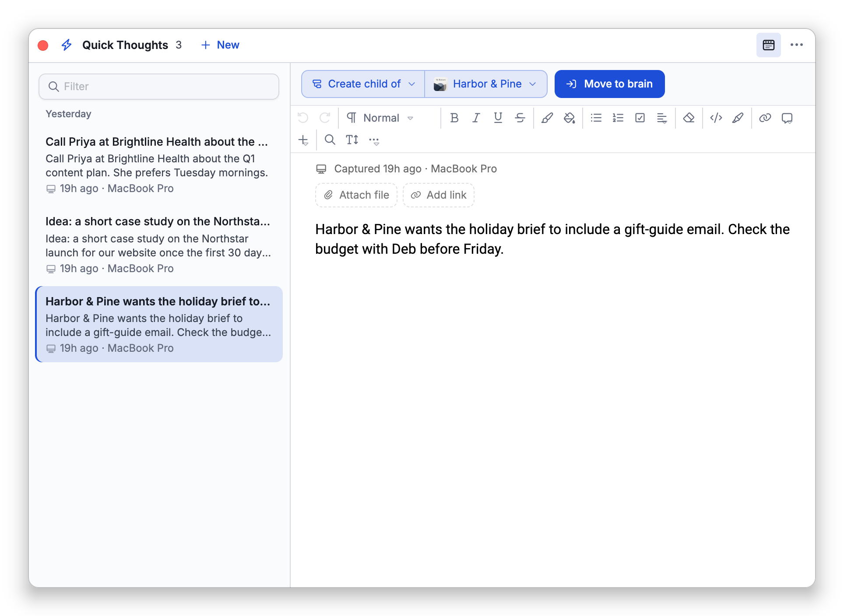
Task: Open the text alignment options
Action: (662, 118)
